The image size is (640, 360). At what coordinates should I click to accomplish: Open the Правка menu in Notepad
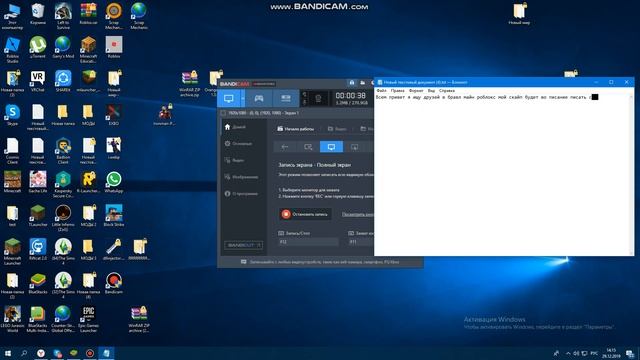click(397, 91)
